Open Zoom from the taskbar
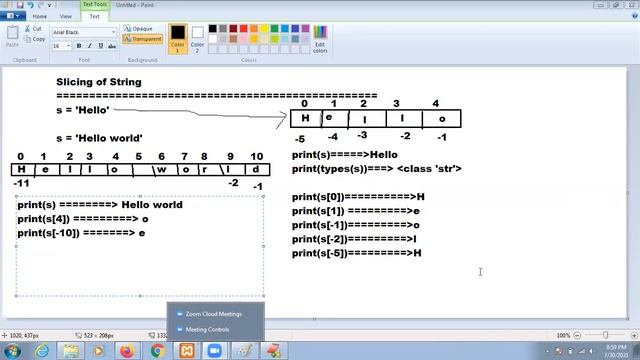640x360 pixels. [215, 351]
